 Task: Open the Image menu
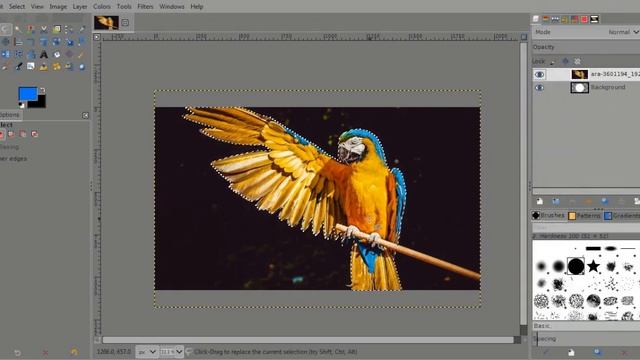[x=58, y=7]
